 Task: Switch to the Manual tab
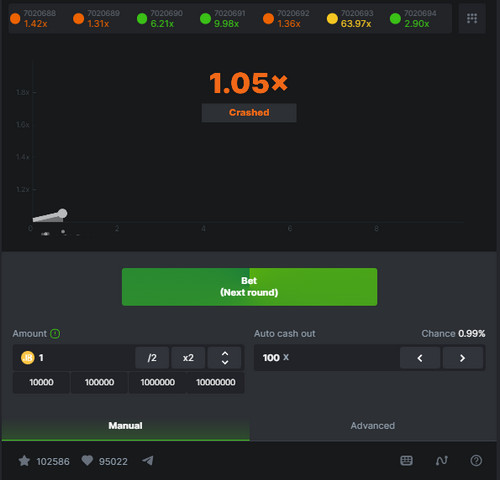tap(126, 426)
